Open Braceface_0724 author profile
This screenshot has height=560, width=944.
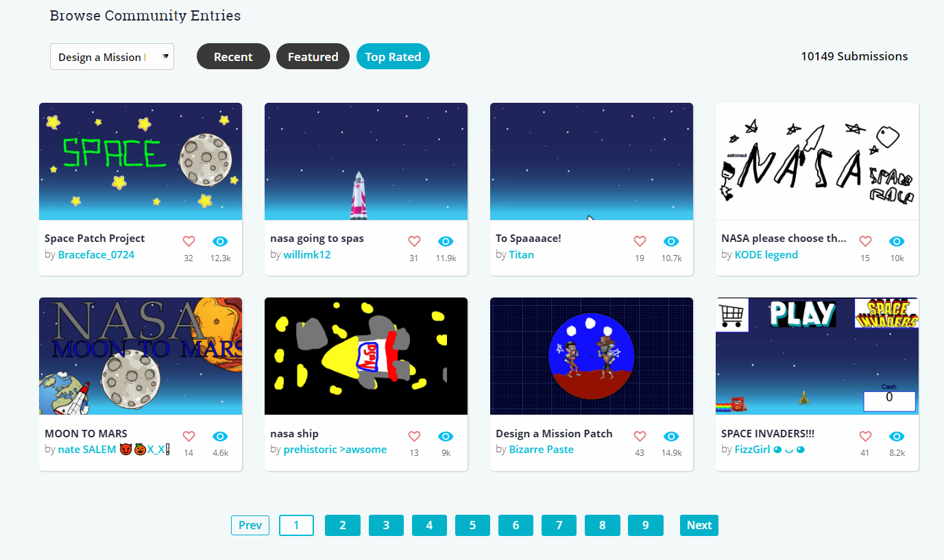[x=96, y=255]
